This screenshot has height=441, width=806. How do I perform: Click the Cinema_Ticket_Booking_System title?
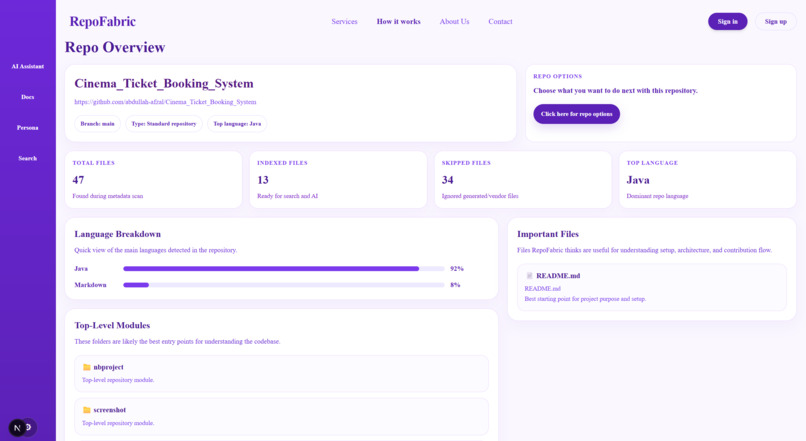point(163,83)
